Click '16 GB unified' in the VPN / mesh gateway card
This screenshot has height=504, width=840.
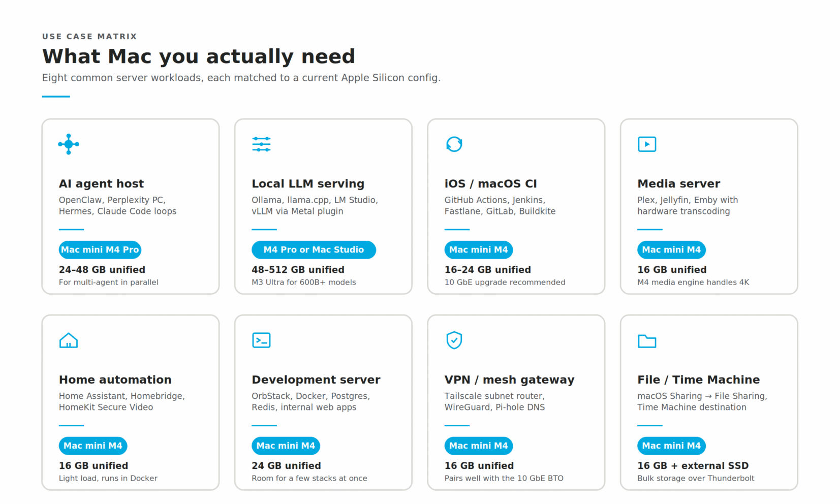(479, 466)
